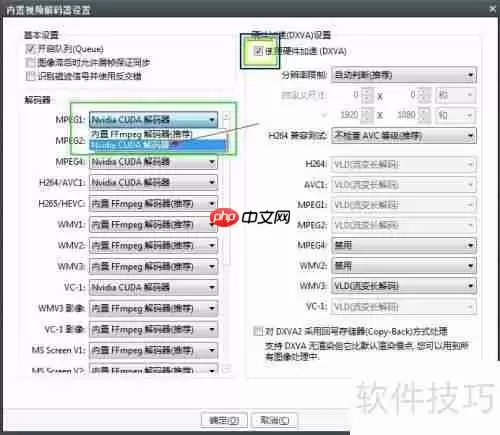
Task: Toggle the DXVA2 Copy-Back checkbox
Action: 258,331
